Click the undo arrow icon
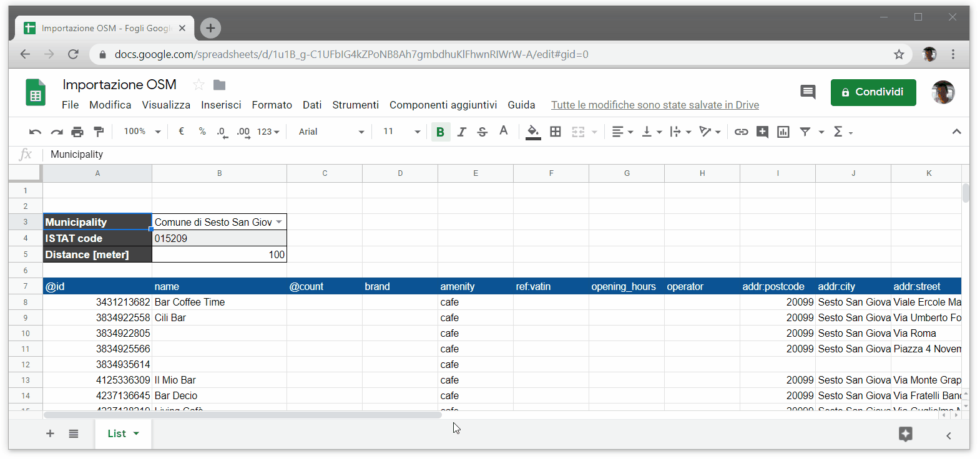Image resolution: width=980 pixels, height=459 pixels. tap(35, 132)
